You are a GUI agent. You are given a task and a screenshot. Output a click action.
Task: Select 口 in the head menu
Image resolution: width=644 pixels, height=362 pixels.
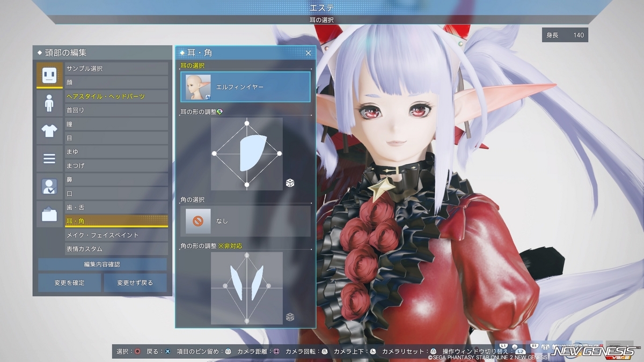(116, 193)
